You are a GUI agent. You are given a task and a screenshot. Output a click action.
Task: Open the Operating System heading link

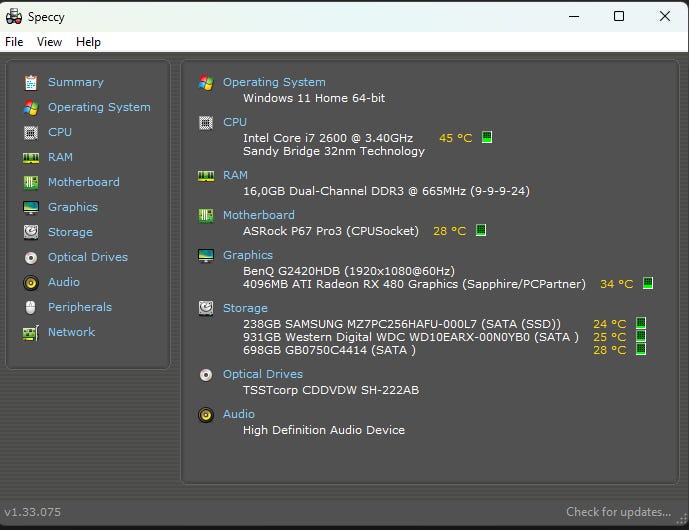(273, 82)
